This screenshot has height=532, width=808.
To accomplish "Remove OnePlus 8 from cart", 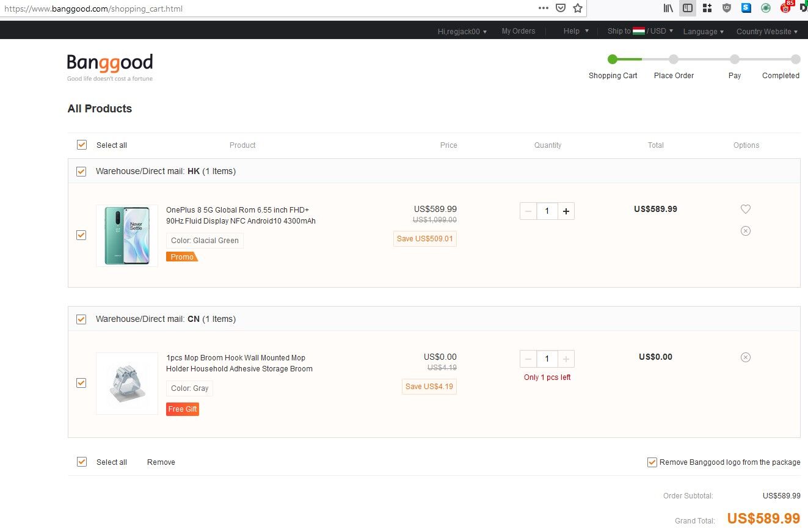I will [x=746, y=231].
